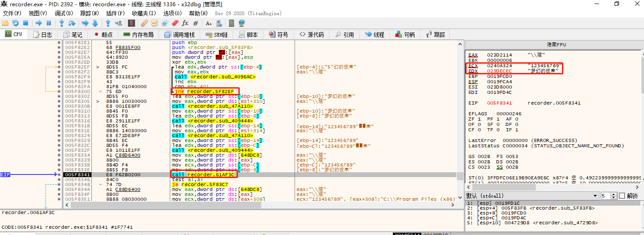Enable the 解锁 checkbox
This screenshot has height=235, width=644.
pos(622,196)
